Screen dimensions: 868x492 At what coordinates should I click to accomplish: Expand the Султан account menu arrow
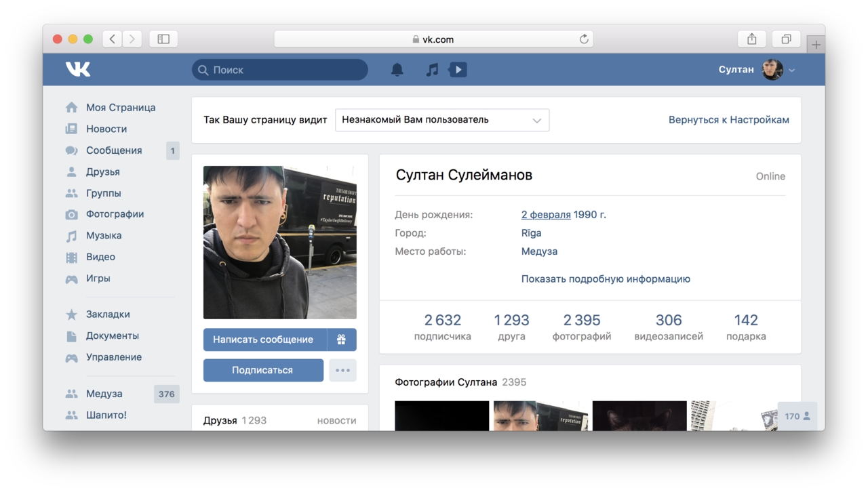click(x=791, y=70)
